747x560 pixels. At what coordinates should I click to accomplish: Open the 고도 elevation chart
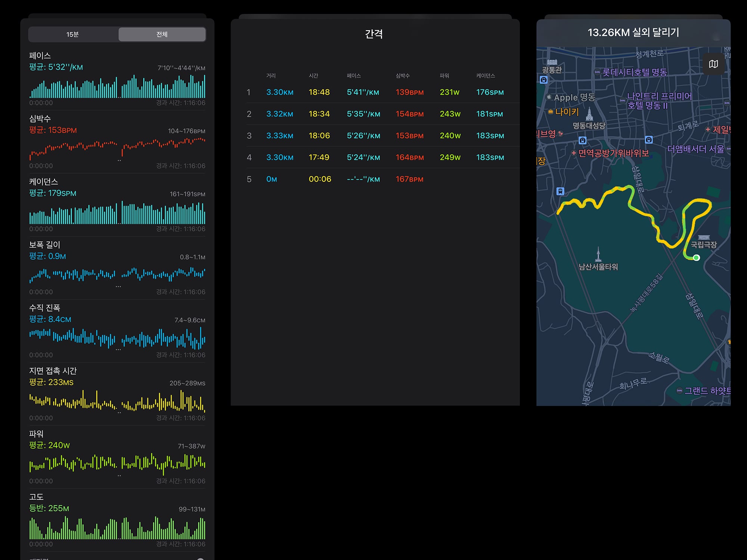pos(117,528)
